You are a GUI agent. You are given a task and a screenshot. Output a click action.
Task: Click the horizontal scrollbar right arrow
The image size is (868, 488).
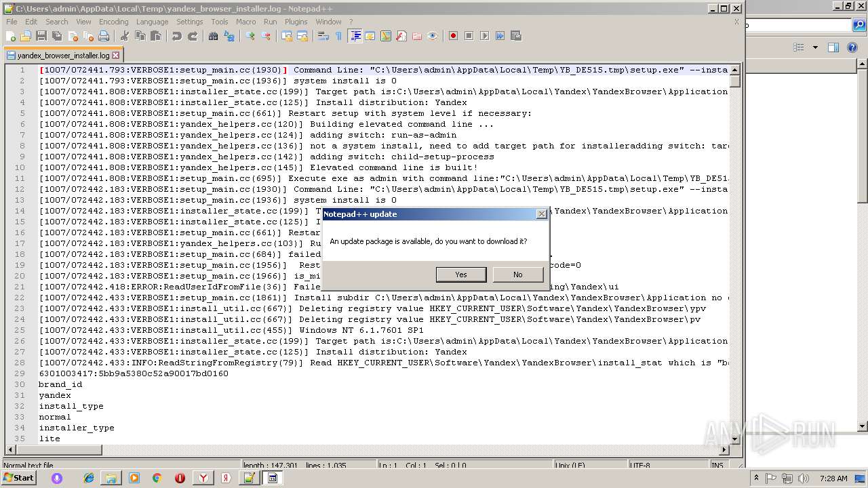pos(724,449)
